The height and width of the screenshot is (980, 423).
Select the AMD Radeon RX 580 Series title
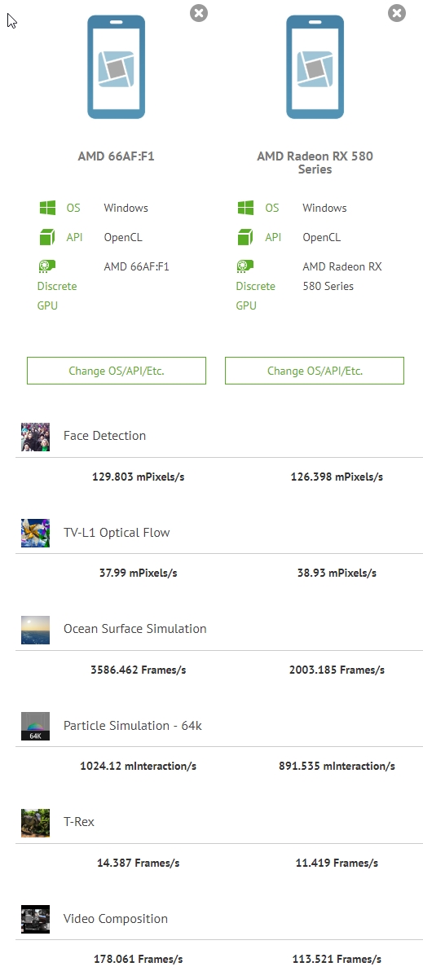pyautogui.click(x=315, y=163)
